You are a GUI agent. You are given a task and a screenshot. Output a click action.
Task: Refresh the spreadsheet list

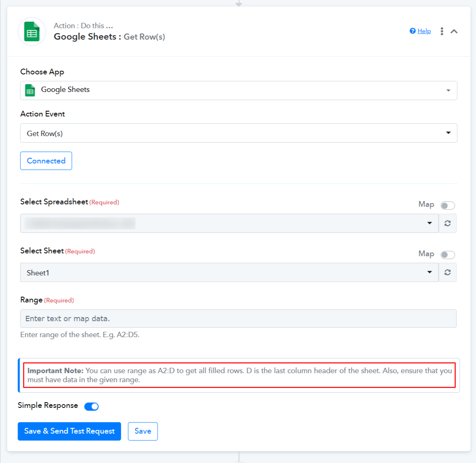click(x=447, y=223)
